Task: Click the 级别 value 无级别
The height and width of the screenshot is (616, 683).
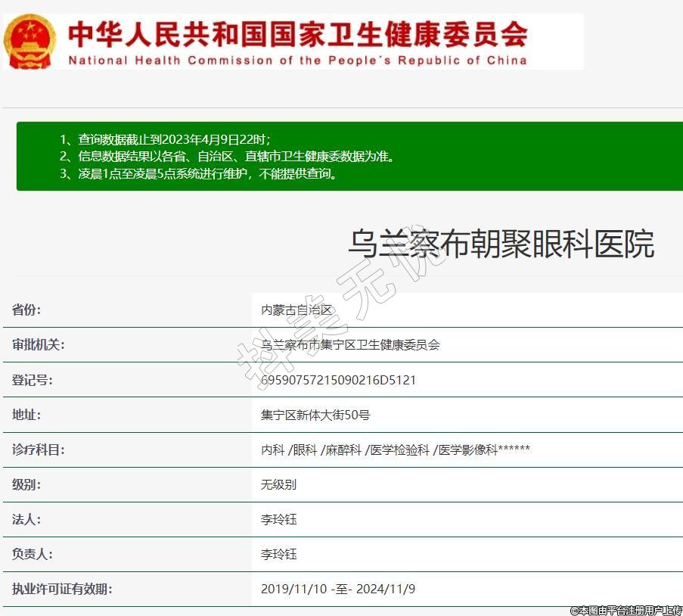Action: 278,484
